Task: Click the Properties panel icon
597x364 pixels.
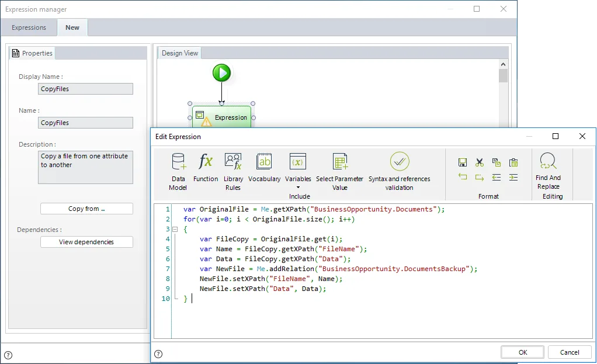Action: (16, 53)
